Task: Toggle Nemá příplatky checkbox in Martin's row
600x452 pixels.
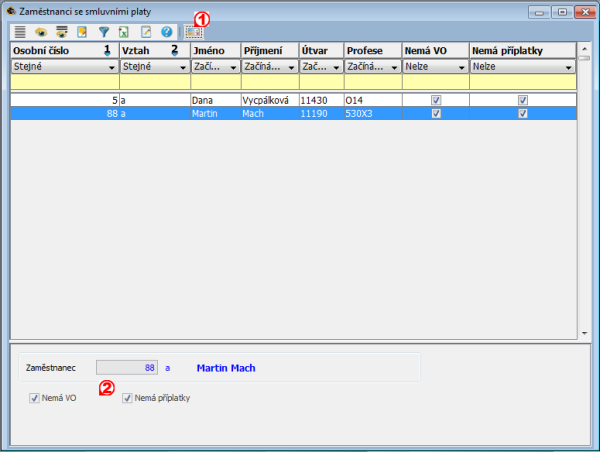Action: coord(522,114)
